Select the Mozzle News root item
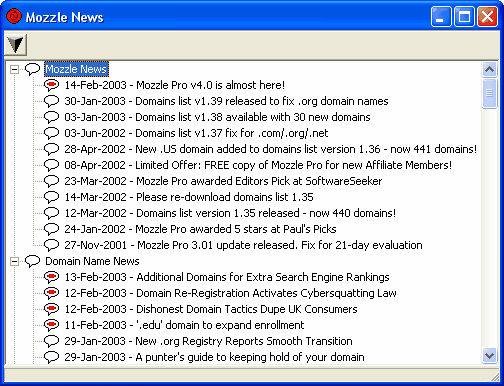This screenshot has height=386, width=504. (x=76, y=69)
